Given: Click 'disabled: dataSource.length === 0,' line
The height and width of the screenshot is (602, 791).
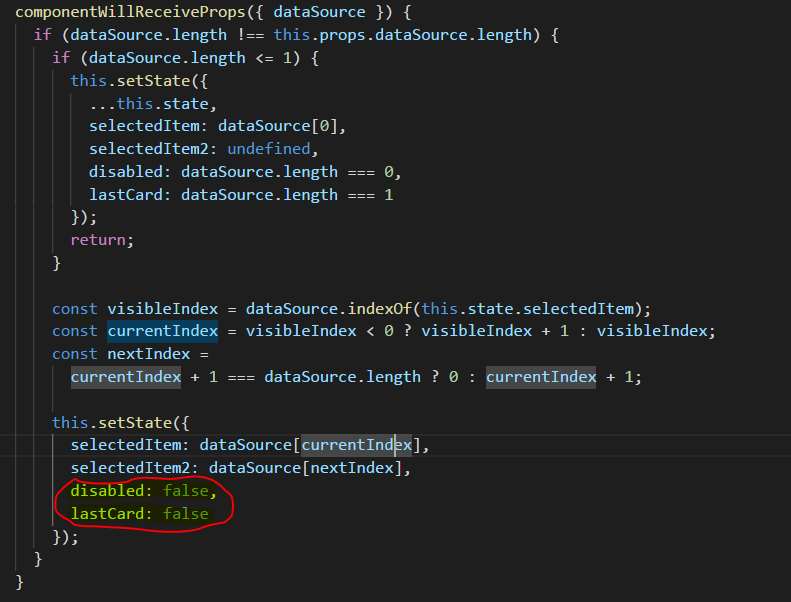Looking at the screenshot, I should pos(245,172).
